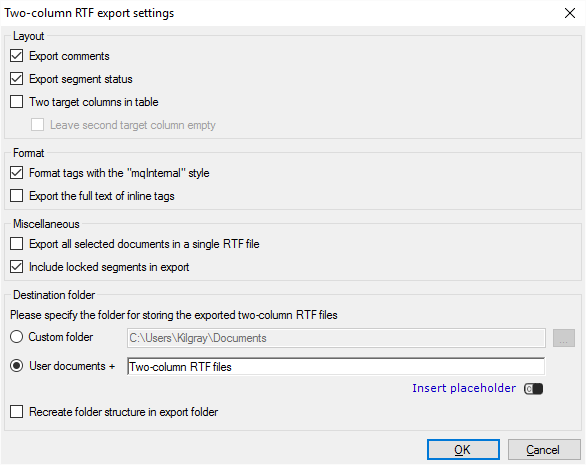The image size is (586, 465).
Task: Toggle Leave second target column empty
Action: (37, 124)
